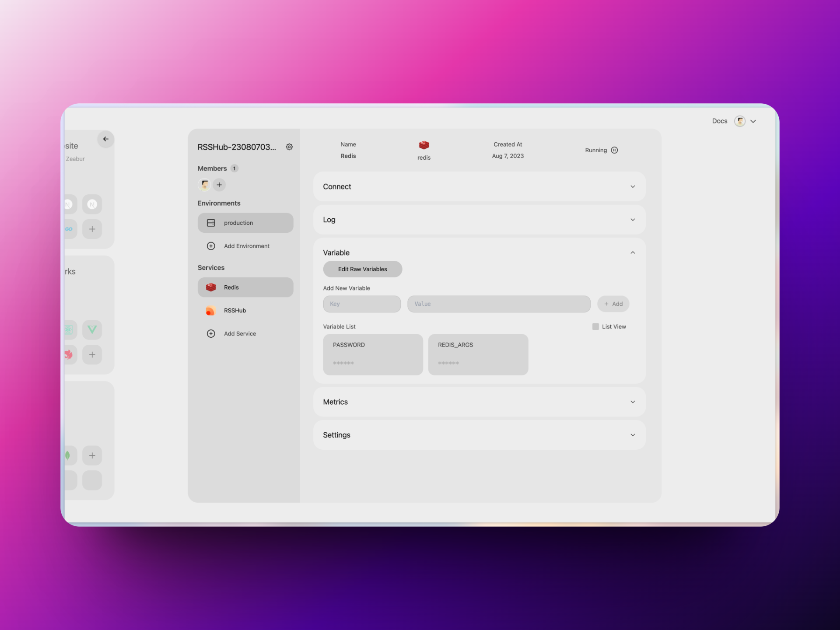Viewport: 840px width, 630px height.
Task: Click the add member plus icon
Action: (x=219, y=185)
